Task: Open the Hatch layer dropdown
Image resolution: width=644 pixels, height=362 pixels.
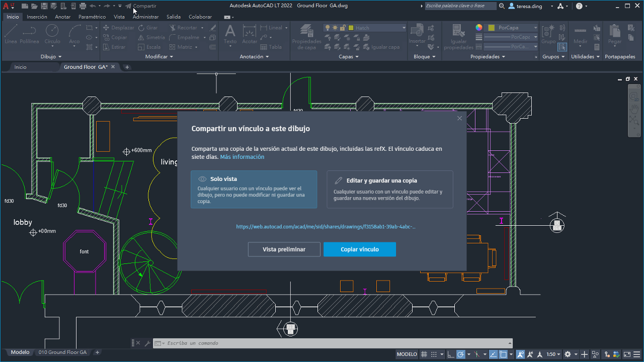Action: click(377, 28)
